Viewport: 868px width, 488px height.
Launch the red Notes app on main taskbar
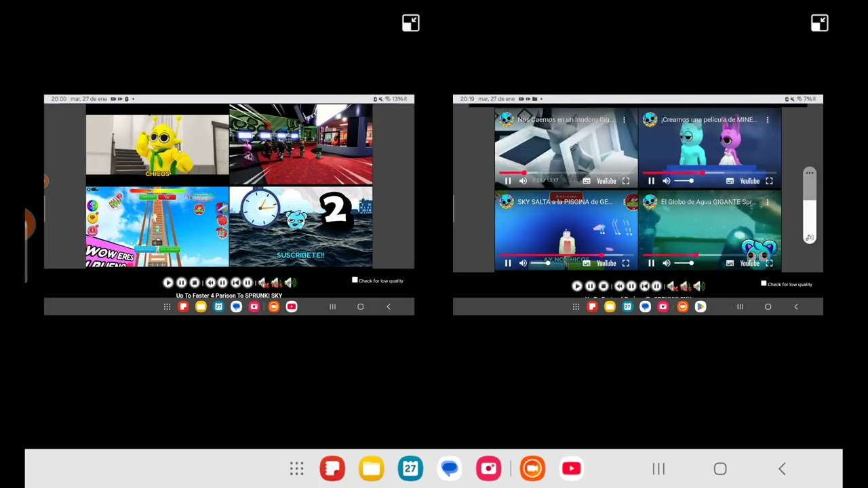[x=332, y=468]
